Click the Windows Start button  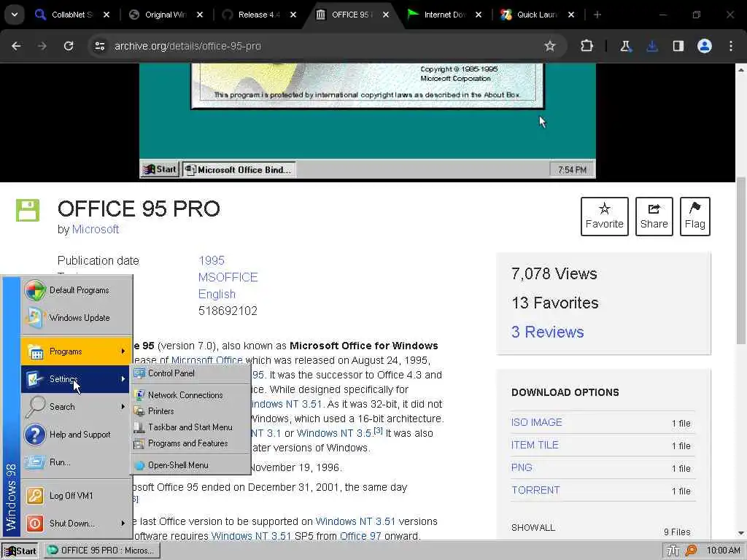click(x=20, y=551)
